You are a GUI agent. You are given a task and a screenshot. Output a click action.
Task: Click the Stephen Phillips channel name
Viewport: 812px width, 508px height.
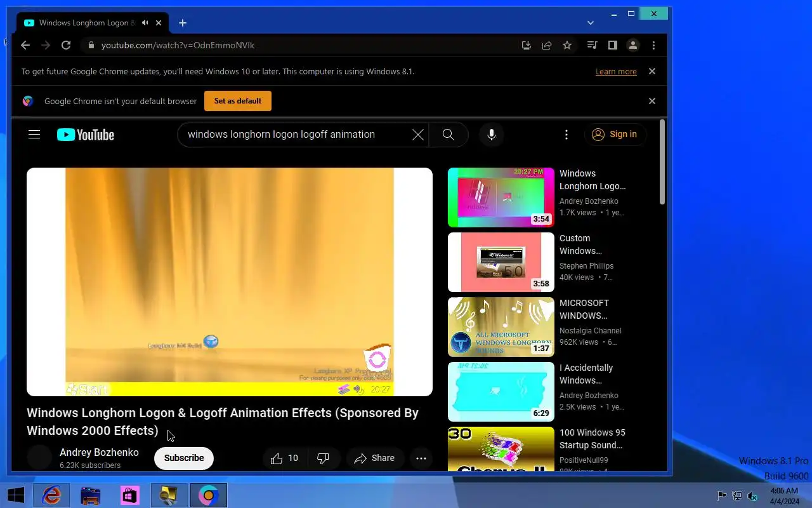pyautogui.click(x=586, y=266)
